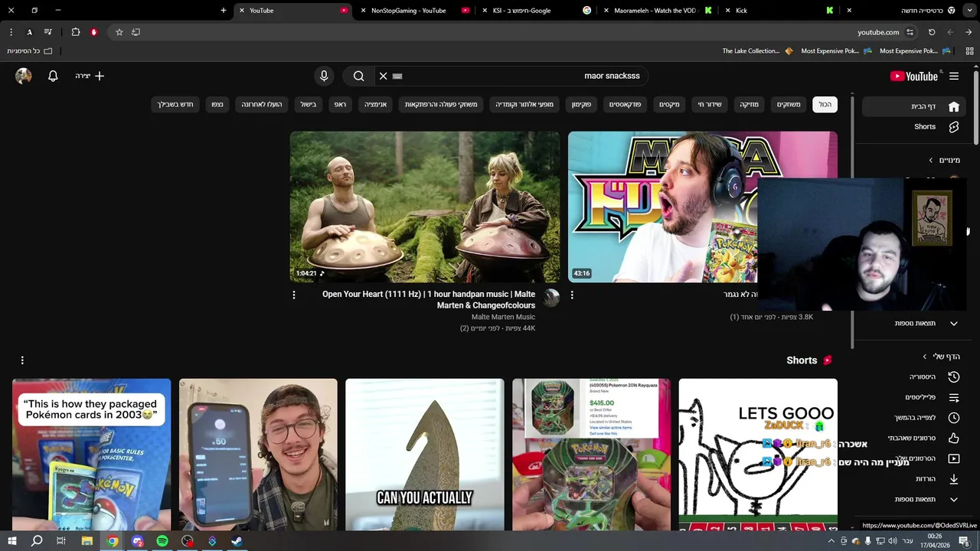Go to דף הבית in sidebar

(x=913, y=106)
